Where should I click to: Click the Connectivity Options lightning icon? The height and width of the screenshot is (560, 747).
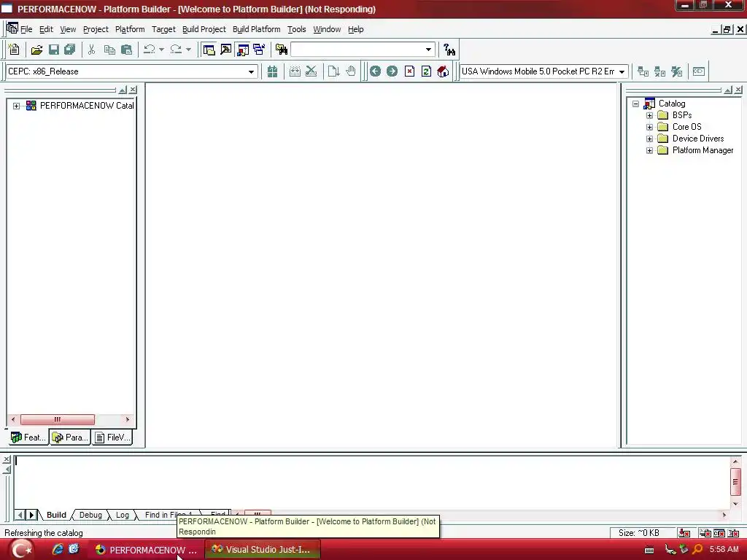676,71
